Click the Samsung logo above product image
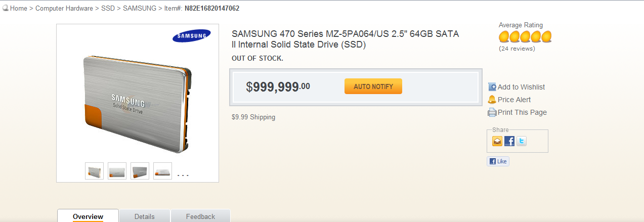Viewport: 644px width, 222px height. 191,36
